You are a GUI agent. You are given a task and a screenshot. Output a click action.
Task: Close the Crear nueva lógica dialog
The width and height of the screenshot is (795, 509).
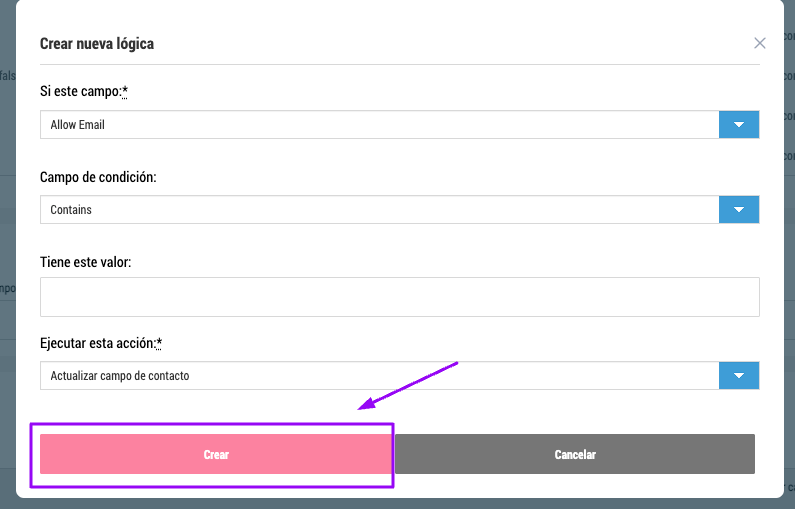tap(759, 43)
